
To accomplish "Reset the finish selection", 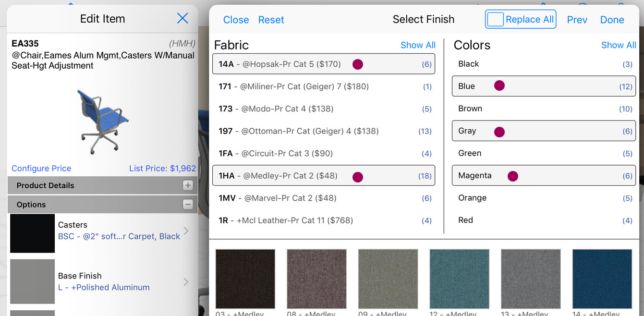I will (x=271, y=20).
